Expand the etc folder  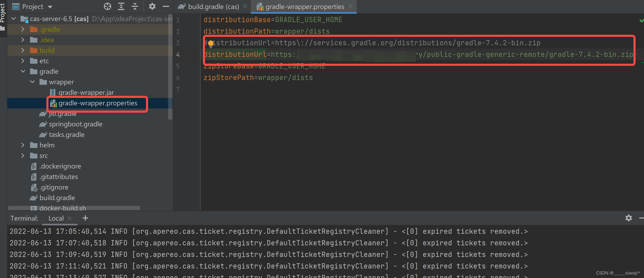click(23, 61)
